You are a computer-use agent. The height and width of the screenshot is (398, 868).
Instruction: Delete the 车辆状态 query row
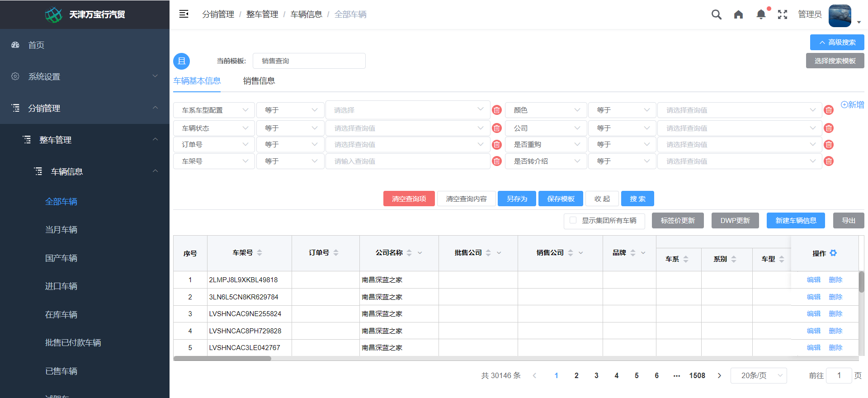tap(497, 128)
